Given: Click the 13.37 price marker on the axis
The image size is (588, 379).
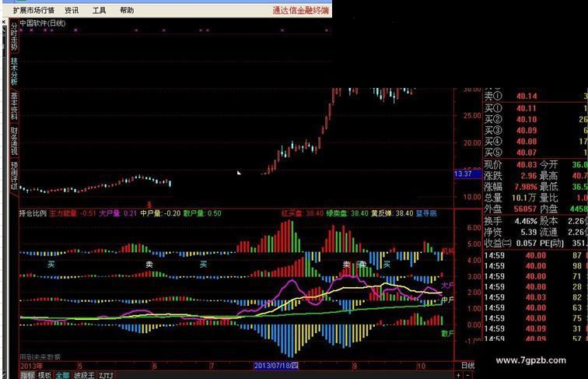Looking at the screenshot, I should click(x=467, y=174).
